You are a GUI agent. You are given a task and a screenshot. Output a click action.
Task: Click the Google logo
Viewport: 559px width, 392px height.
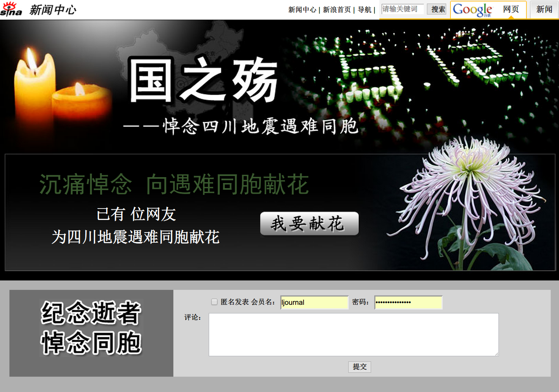tap(472, 9)
